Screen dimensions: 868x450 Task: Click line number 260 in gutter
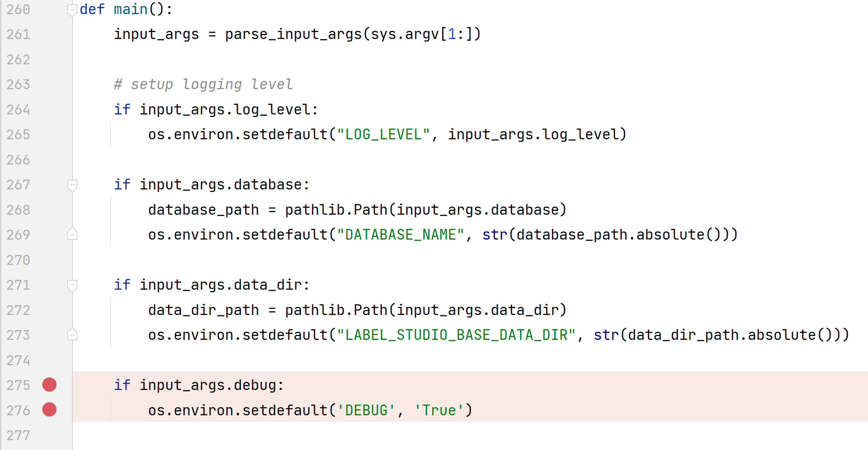pos(18,9)
